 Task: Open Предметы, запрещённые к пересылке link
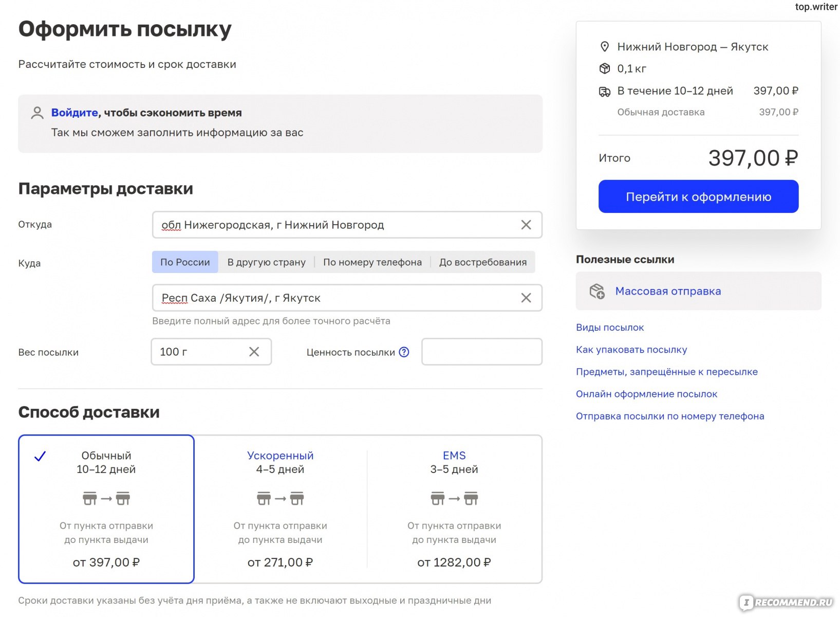tap(667, 372)
